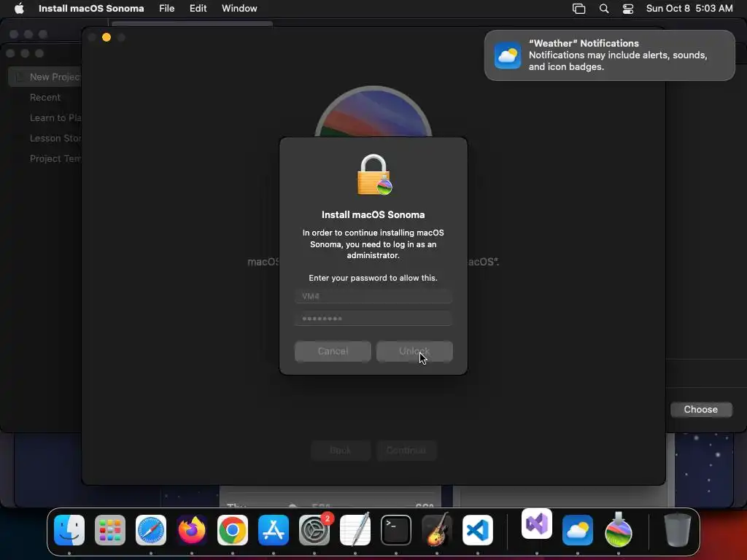Click the username field showing VM4
Screen dimensions: 747x560
coord(373,296)
